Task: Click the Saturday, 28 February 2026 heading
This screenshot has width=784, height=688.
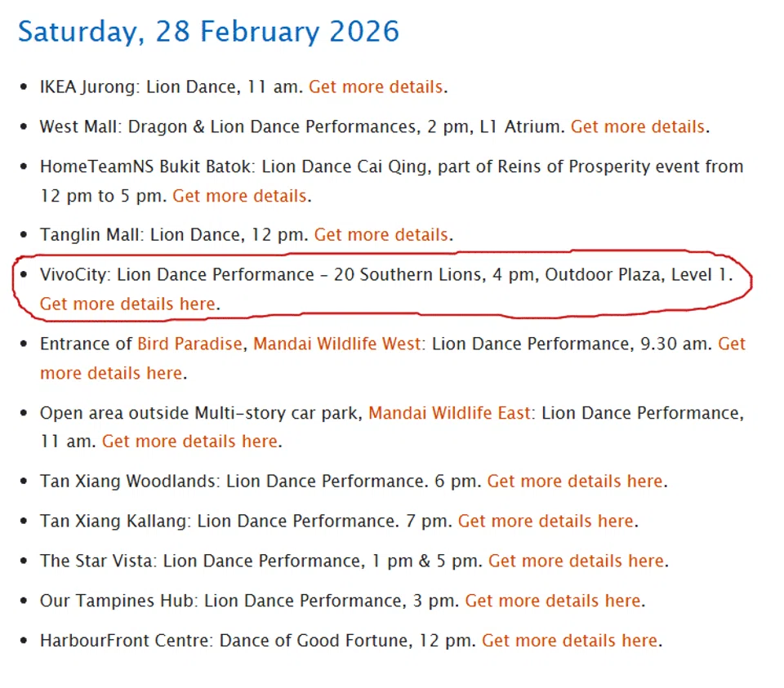Action: [x=209, y=31]
